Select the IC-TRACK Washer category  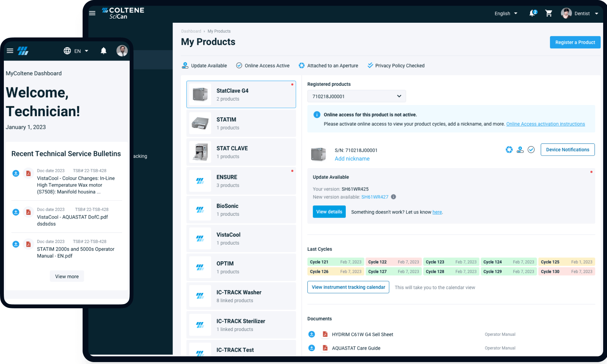tap(241, 296)
